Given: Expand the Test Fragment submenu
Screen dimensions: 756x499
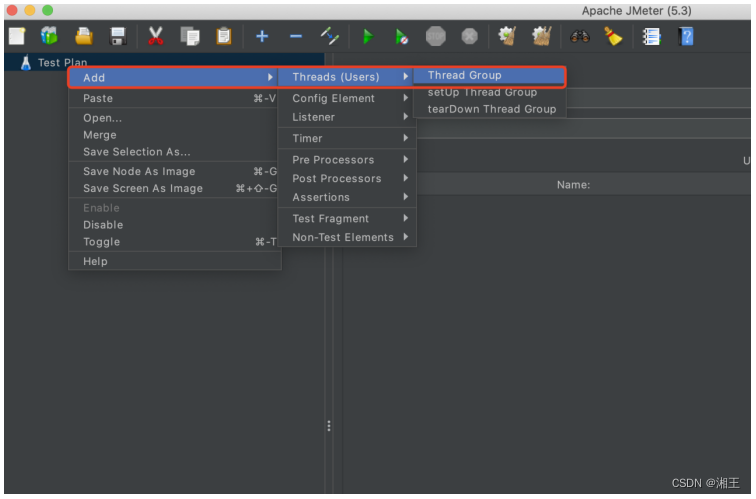Looking at the screenshot, I should click(x=347, y=218).
